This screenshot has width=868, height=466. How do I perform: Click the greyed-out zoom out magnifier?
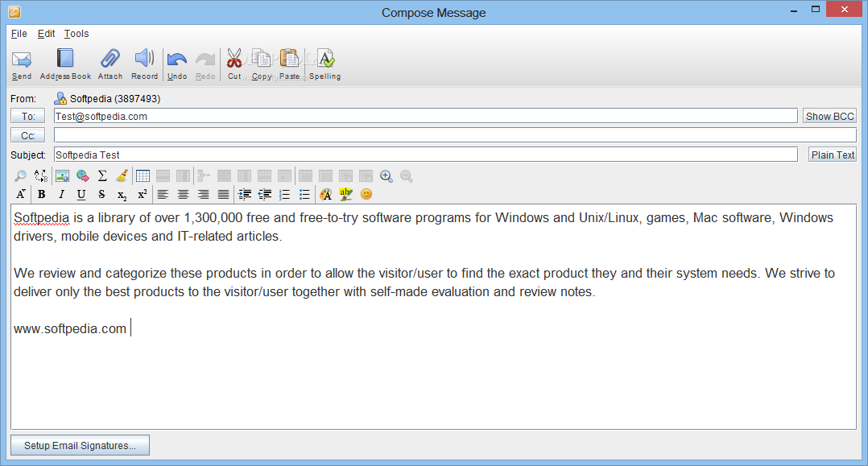tap(407, 176)
